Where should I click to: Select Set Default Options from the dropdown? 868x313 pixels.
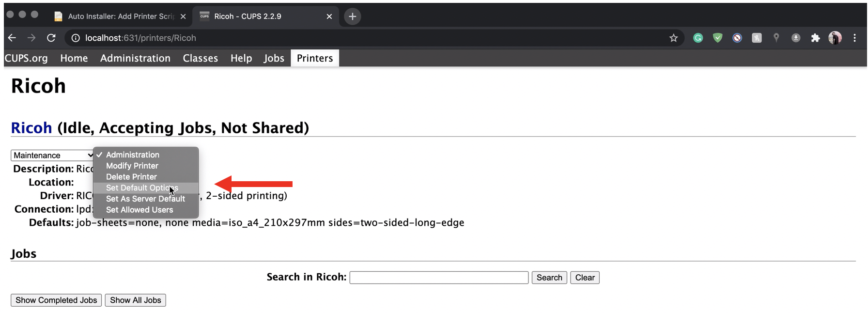click(142, 188)
